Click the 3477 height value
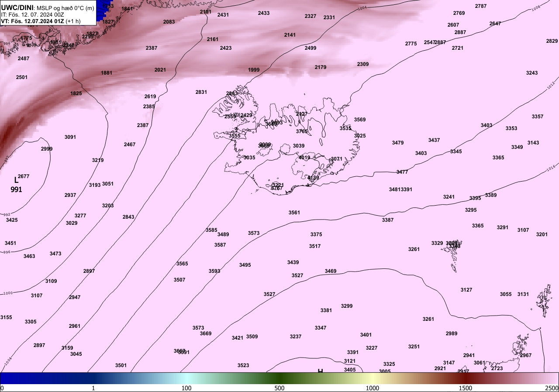Screen dimensions: 559x392 [x=402, y=172]
